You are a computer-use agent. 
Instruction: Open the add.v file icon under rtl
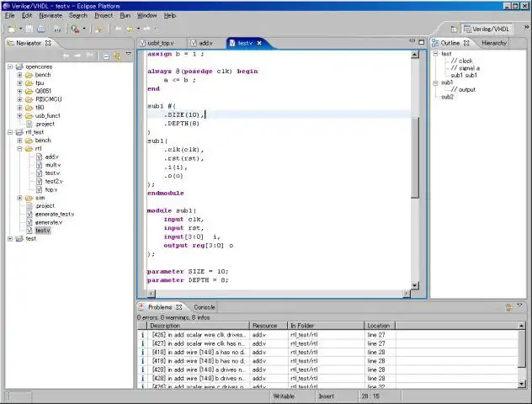coord(39,157)
